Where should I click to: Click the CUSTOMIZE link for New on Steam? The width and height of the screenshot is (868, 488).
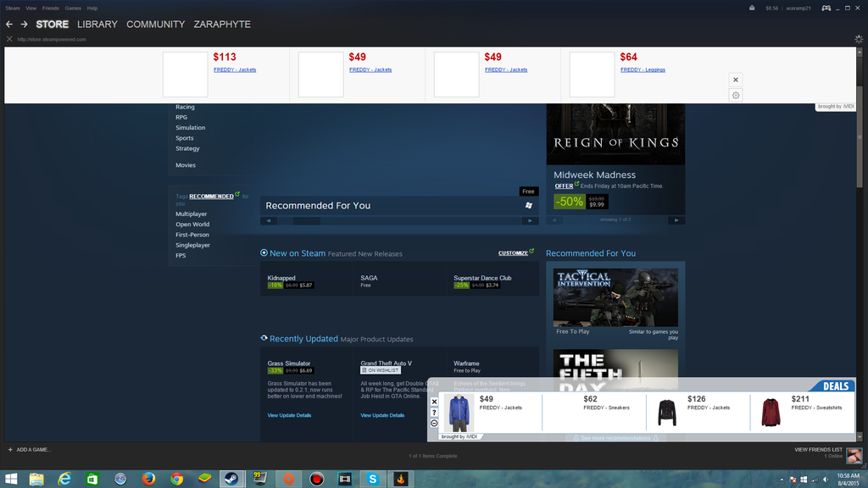click(513, 252)
